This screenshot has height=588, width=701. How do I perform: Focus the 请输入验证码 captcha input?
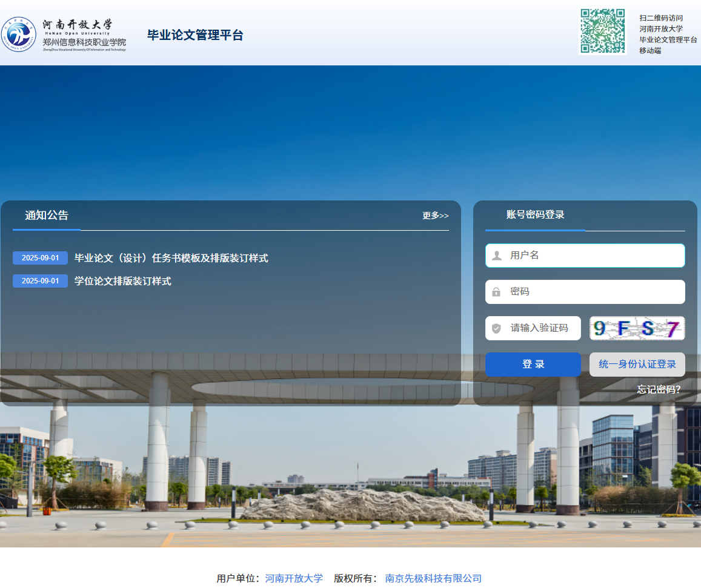(x=533, y=328)
